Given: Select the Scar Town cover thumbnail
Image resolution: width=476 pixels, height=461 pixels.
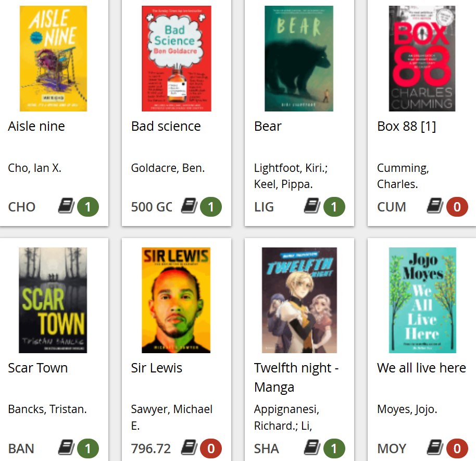Looking at the screenshot, I should point(53,301).
